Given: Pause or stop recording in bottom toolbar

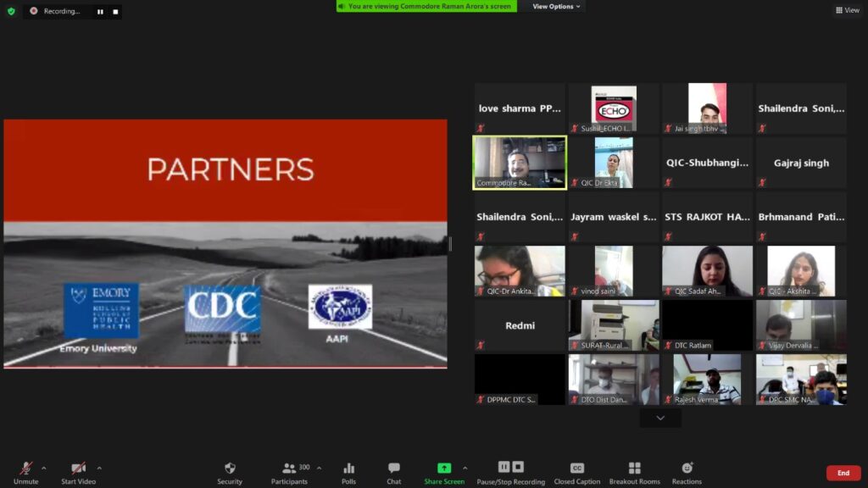Looking at the screenshot, I should point(510,468).
